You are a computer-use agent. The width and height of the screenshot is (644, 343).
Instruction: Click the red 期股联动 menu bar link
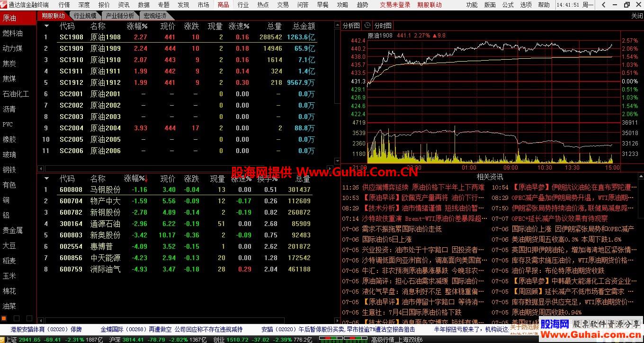pos(429,5)
